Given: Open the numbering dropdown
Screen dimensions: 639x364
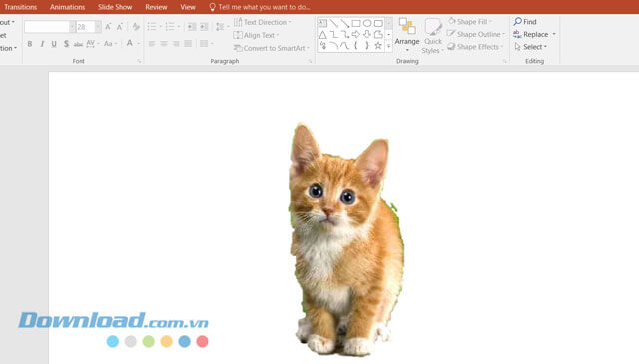Looking at the screenshot, I should coord(179,27).
